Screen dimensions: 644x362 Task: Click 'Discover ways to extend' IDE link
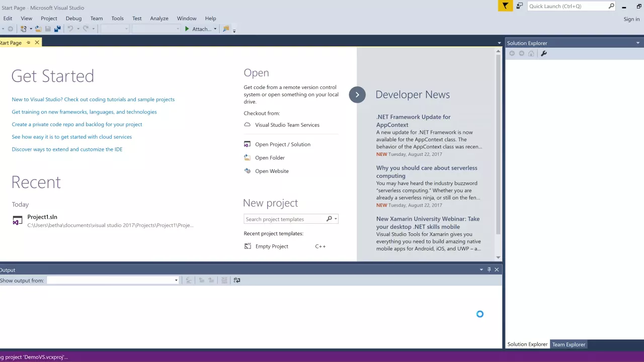pyautogui.click(x=67, y=149)
